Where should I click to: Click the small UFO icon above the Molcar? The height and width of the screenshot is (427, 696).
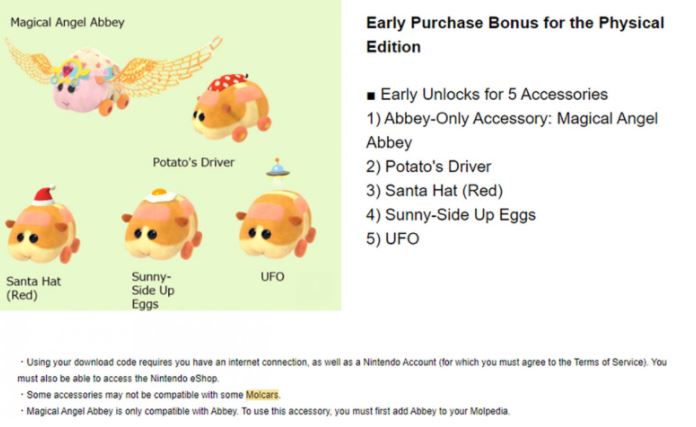(277, 169)
